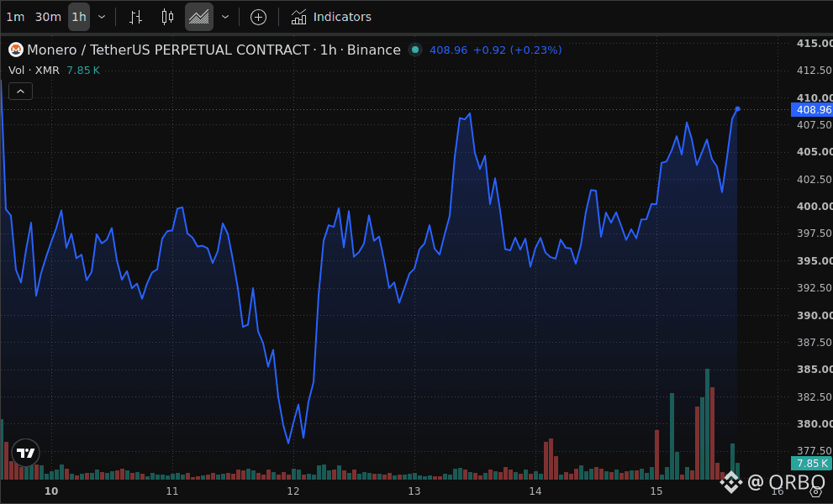Image resolution: width=833 pixels, height=504 pixels.
Task: Click the TradingView logo badge
Action: tap(25, 453)
